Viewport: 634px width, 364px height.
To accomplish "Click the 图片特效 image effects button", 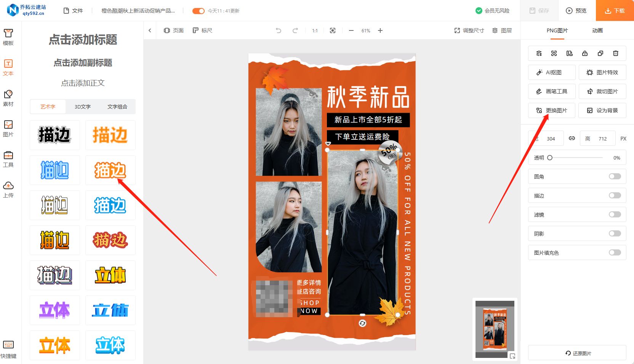I will (x=602, y=72).
